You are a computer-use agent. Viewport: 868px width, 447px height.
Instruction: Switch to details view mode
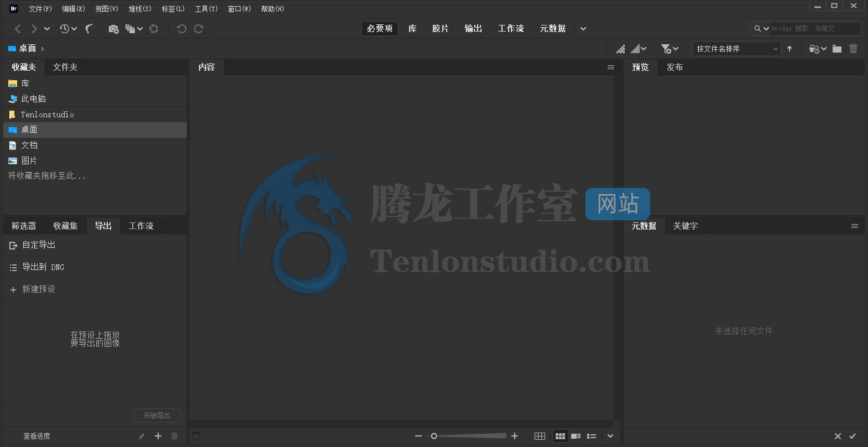(576, 436)
